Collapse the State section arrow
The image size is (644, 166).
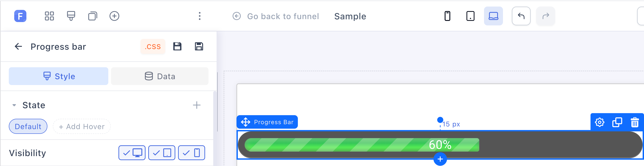click(14, 105)
